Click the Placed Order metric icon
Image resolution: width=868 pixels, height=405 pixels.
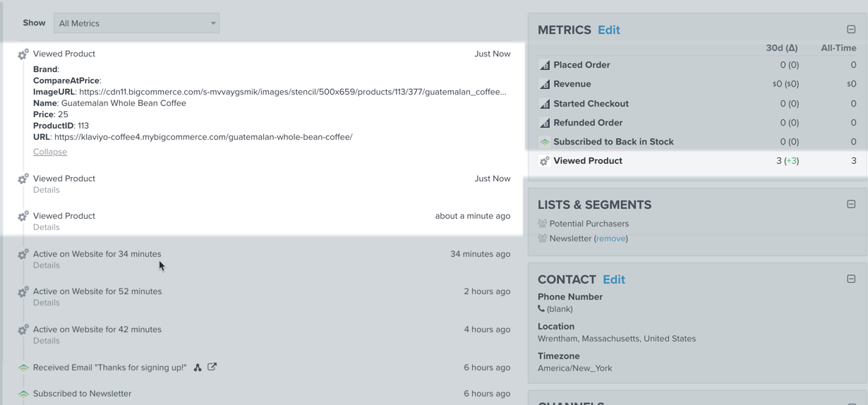click(x=544, y=65)
